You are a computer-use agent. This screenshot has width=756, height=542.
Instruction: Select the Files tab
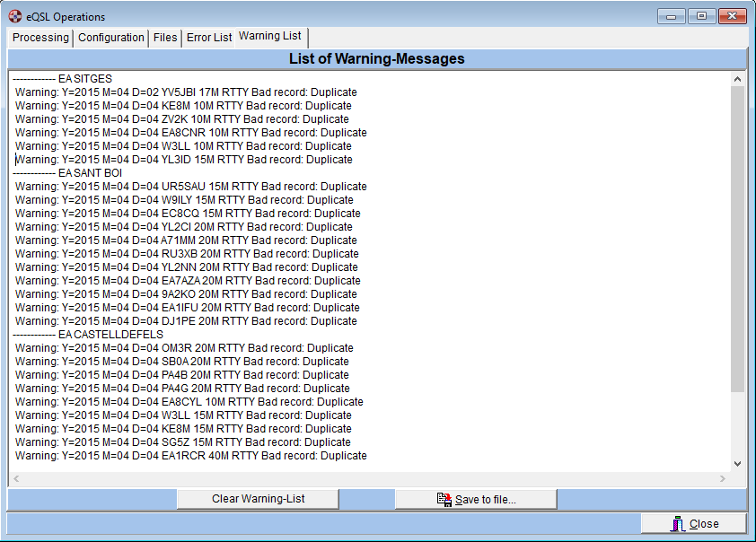165,38
